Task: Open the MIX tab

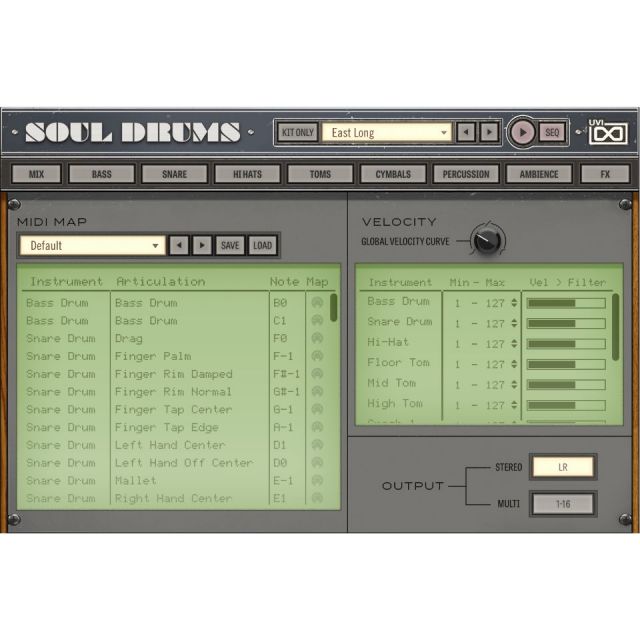Action: (x=36, y=174)
